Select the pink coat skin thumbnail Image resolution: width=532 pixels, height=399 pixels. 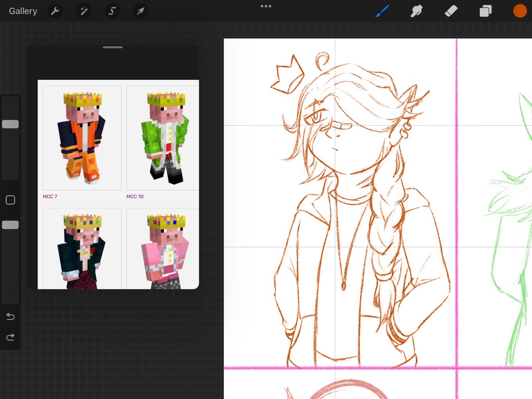coord(163,249)
